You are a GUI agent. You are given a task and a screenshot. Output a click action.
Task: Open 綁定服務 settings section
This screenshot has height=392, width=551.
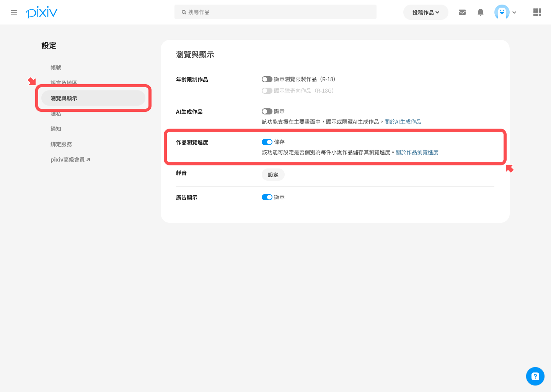coord(61,144)
